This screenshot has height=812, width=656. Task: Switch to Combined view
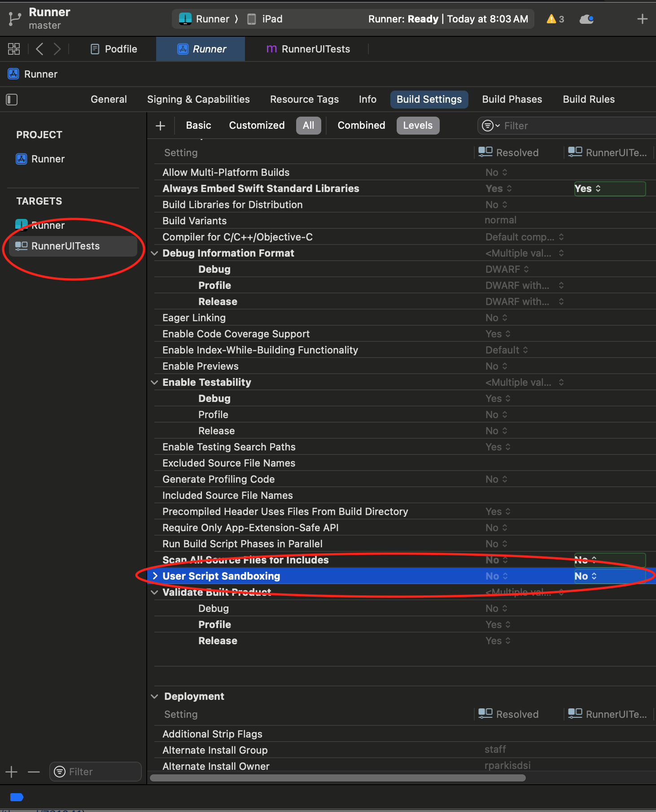[361, 125]
